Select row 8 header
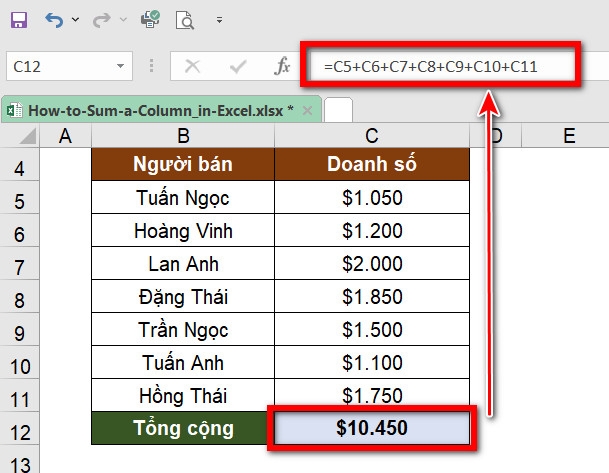 19,296
